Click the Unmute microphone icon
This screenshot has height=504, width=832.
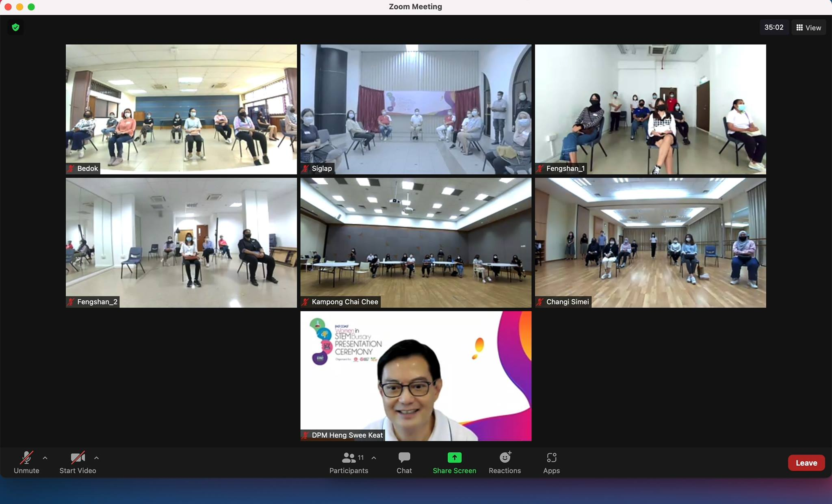pyautogui.click(x=26, y=458)
